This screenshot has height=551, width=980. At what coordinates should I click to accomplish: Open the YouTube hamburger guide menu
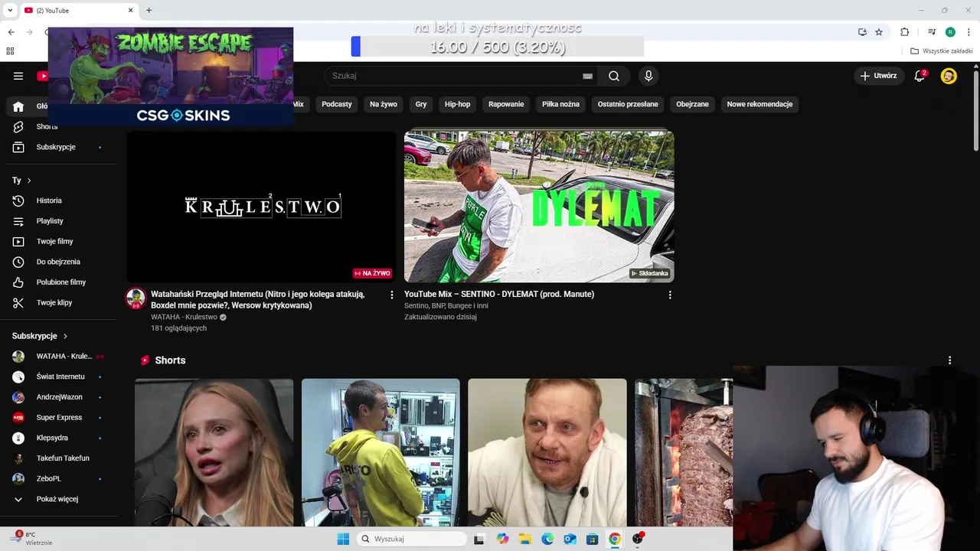coord(18,76)
